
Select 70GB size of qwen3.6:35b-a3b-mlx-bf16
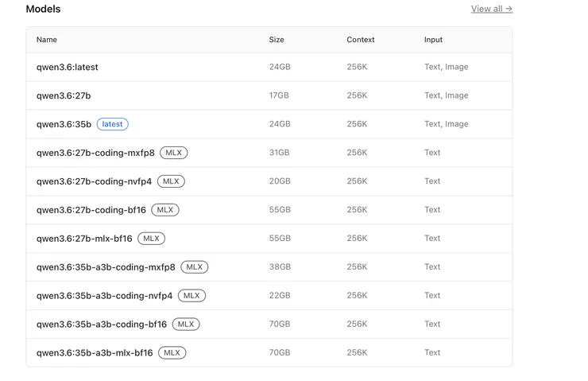pos(280,352)
